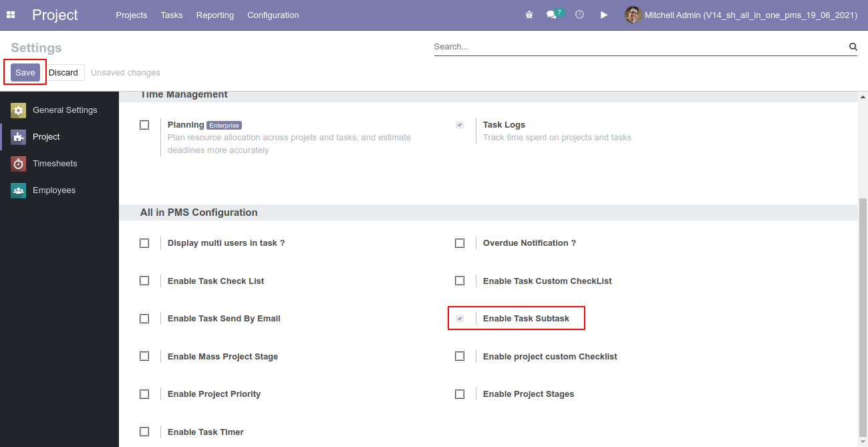The image size is (868, 447).
Task: Open the apps grid menu icon
Action: [x=11, y=15]
